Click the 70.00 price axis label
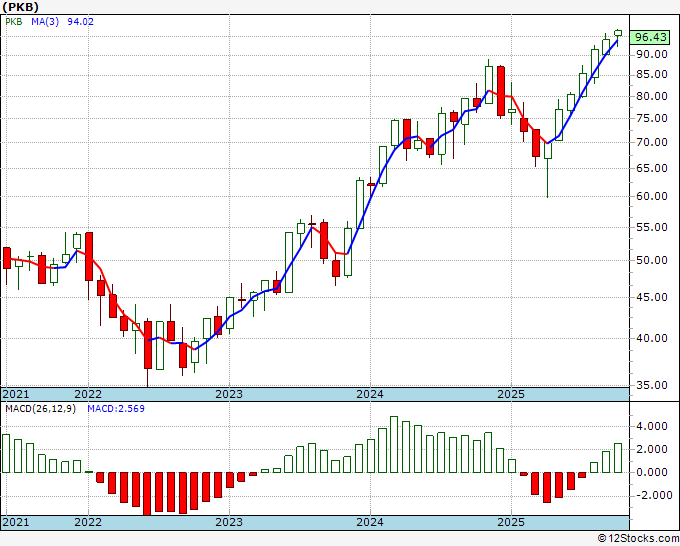This screenshot has width=680, height=546. [652, 142]
